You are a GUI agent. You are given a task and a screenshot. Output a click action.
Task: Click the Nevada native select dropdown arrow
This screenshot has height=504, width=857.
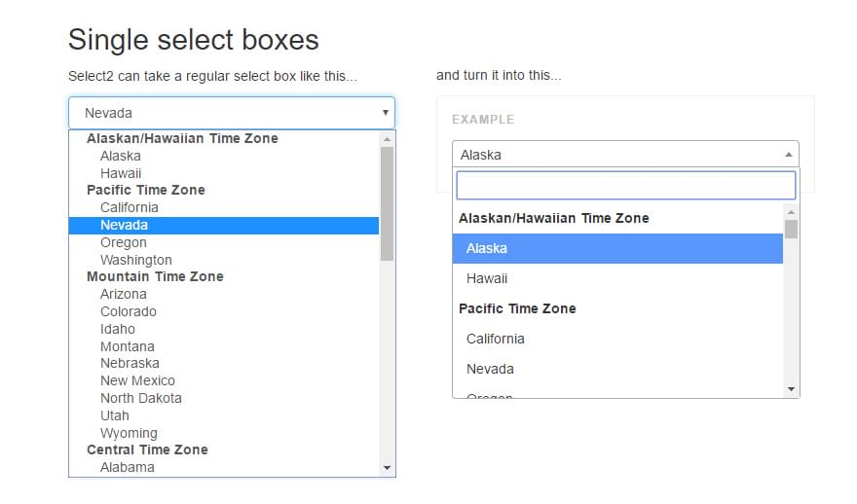click(385, 113)
